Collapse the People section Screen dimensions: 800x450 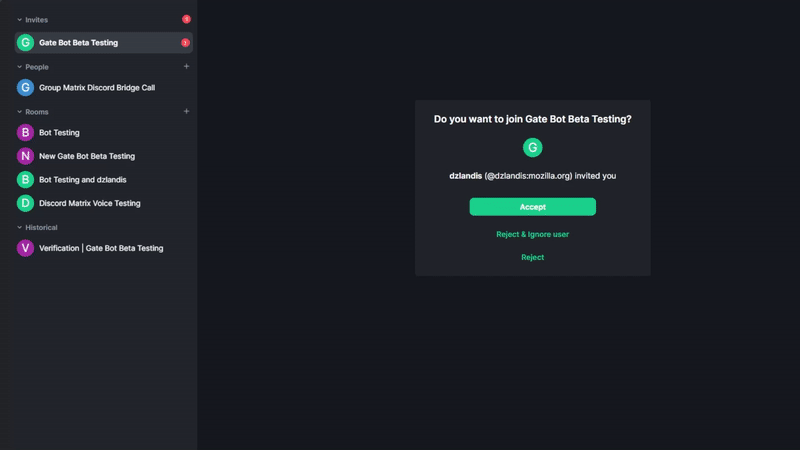(x=19, y=67)
